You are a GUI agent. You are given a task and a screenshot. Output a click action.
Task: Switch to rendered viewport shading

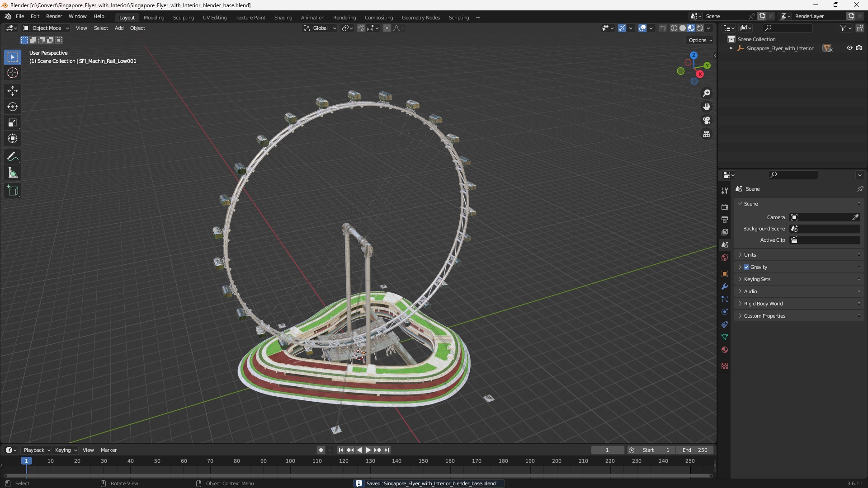pyautogui.click(x=700, y=28)
